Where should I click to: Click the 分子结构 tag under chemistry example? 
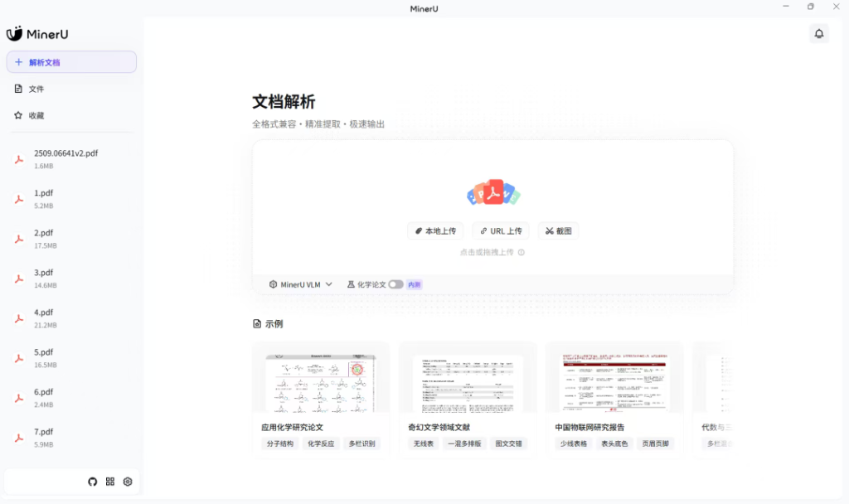click(x=281, y=443)
